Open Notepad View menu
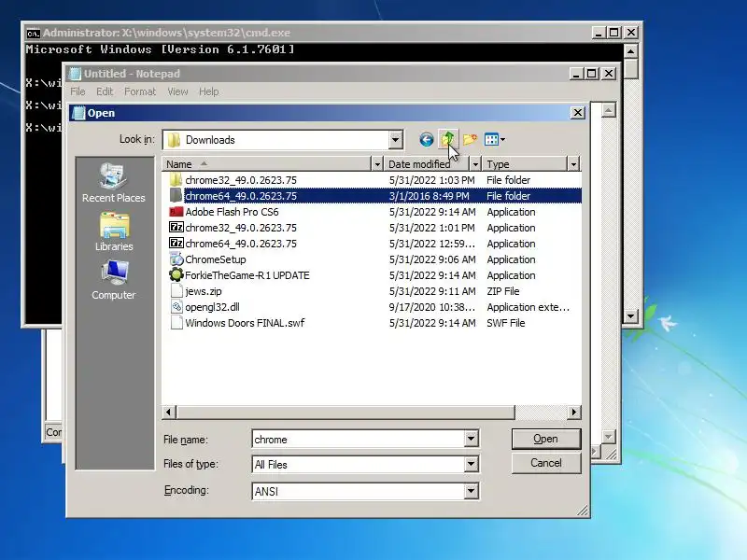 point(177,91)
